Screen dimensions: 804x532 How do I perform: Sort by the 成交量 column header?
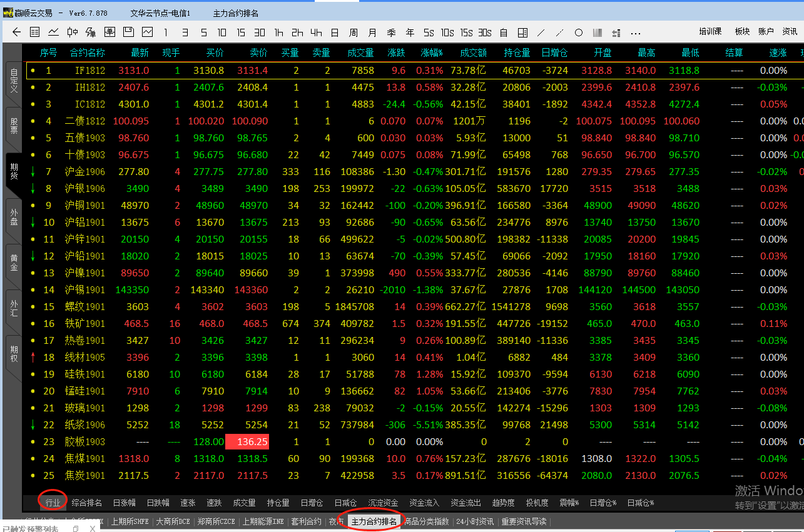360,53
